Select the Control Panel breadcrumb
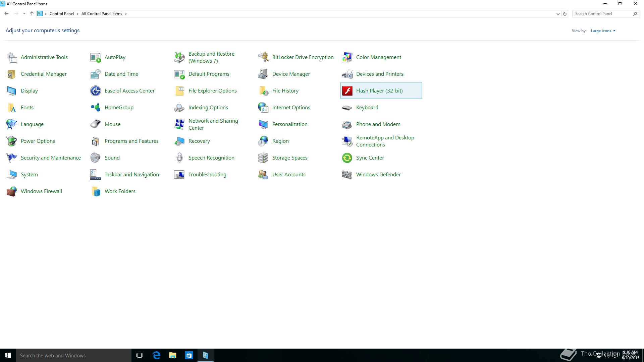Screen dimensions: 644x362 click(62, 14)
